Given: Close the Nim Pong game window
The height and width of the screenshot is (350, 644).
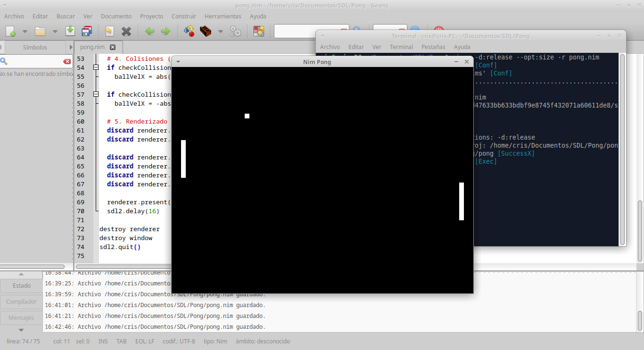Looking at the screenshot, I should [x=467, y=62].
